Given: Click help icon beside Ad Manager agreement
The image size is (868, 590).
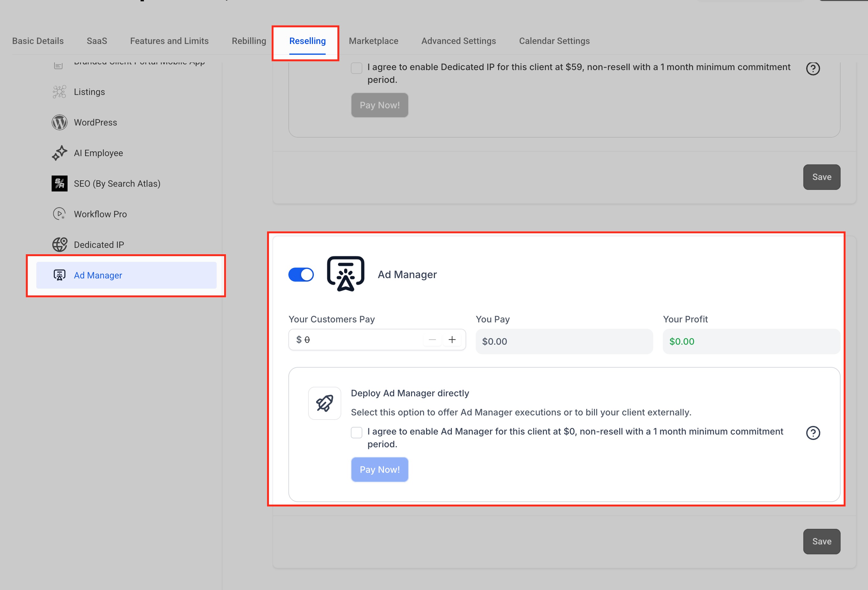Looking at the screenshot, I should click(813, 433).
